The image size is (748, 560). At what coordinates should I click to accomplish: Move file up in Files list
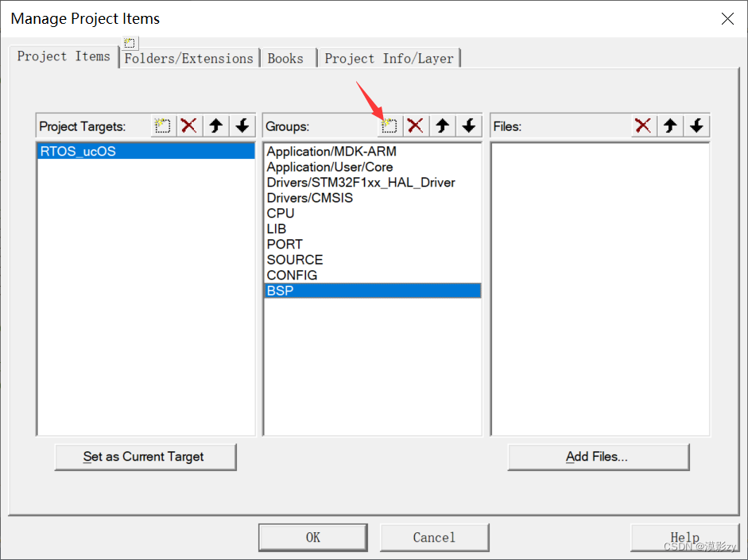(x=670, y=126)
